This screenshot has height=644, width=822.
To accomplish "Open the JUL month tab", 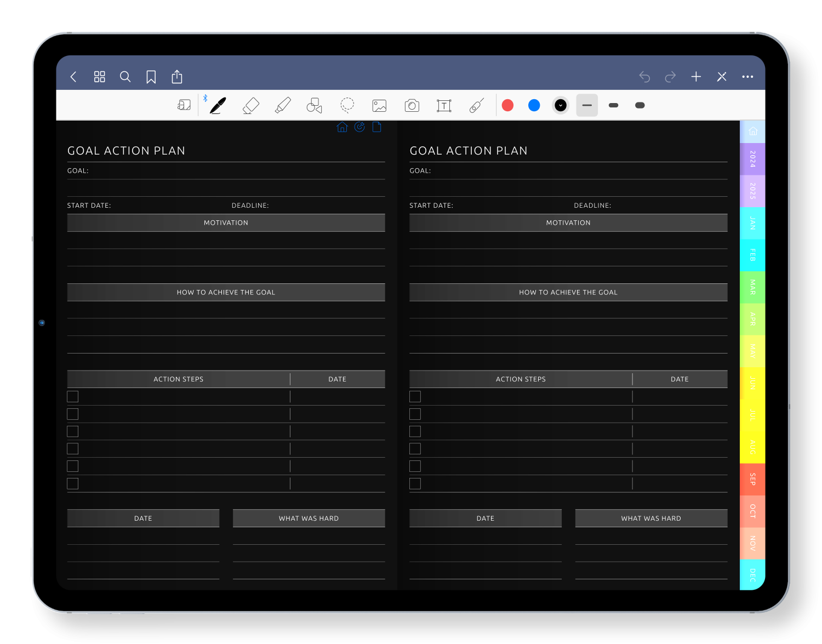I will point(753,415).
